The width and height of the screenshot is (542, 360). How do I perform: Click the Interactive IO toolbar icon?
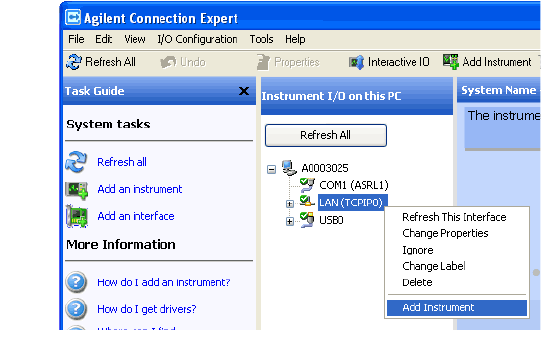click(x=356, y=62)
